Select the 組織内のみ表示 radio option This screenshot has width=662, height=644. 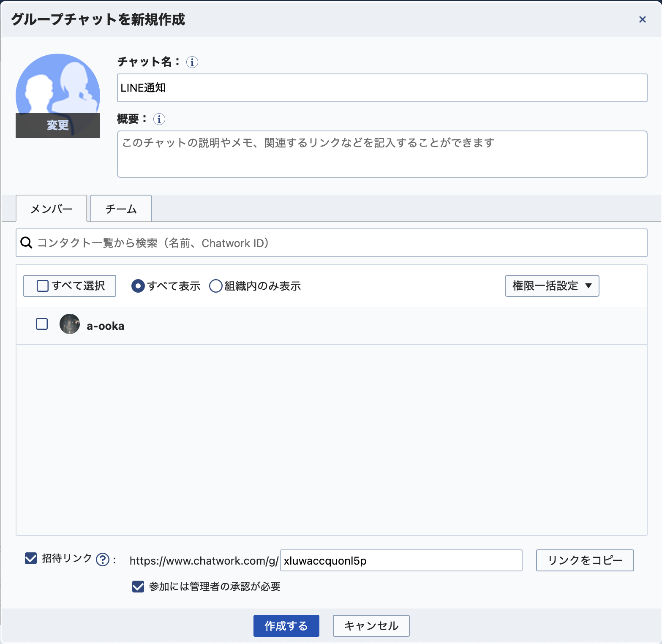[216, 286]
